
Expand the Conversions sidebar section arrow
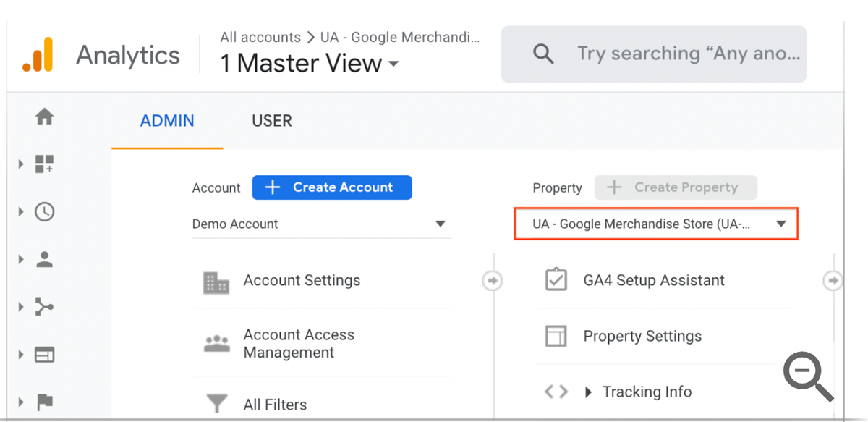(21, 402)
